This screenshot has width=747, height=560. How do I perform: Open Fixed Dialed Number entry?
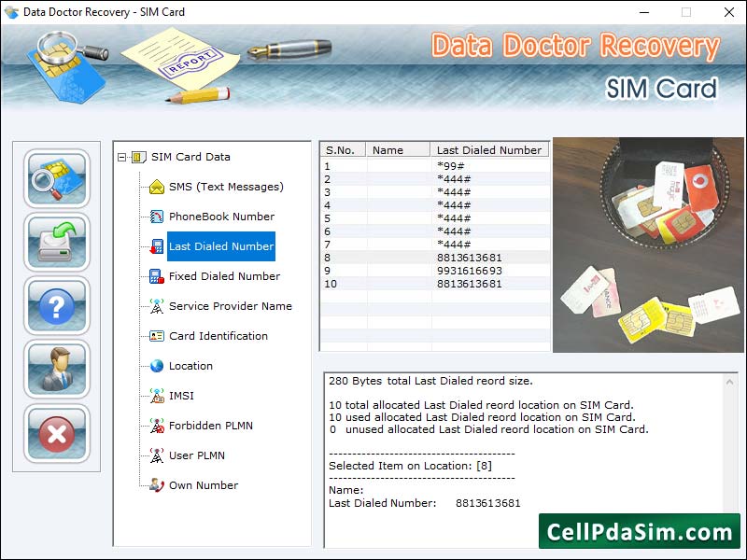coord(224,276)
